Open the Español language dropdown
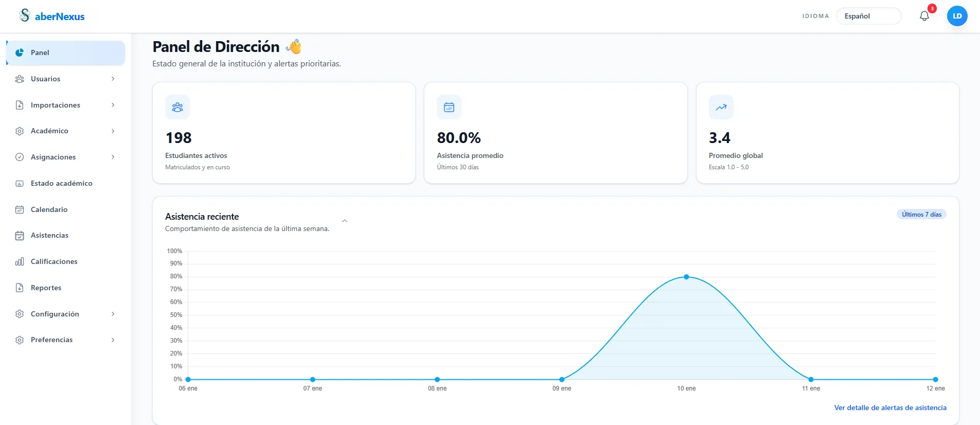This screenshot has width=980, height=425. tap(868, 16)
